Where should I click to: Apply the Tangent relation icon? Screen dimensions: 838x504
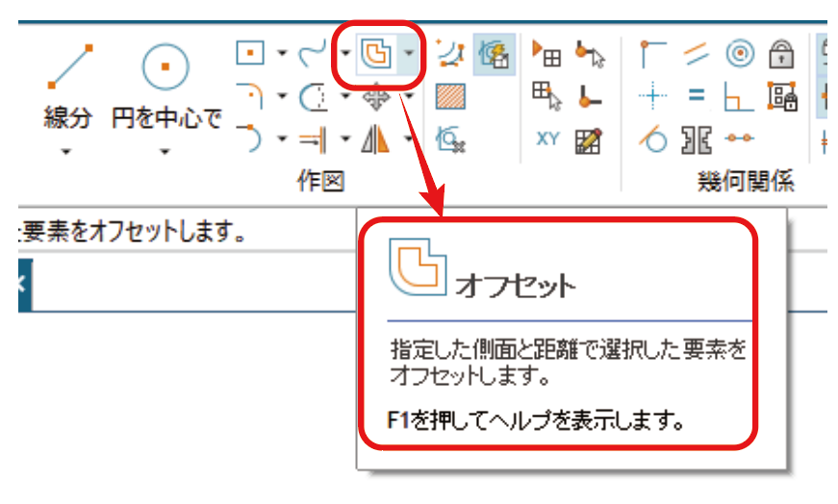[x=654, y=140]
